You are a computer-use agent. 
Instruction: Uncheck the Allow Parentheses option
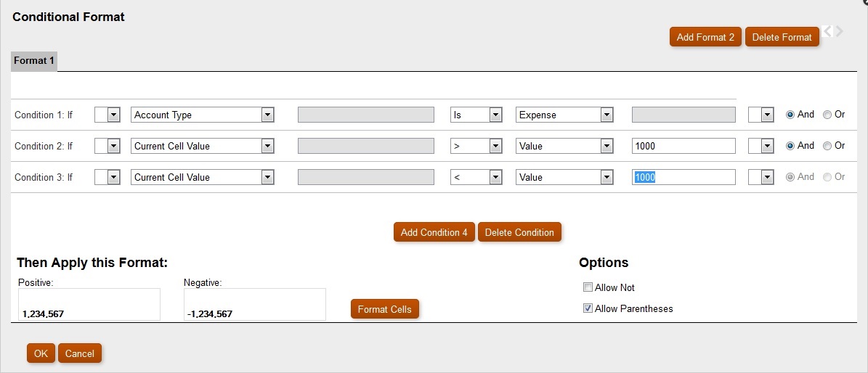pyautogui.click(x=588, y=308)
